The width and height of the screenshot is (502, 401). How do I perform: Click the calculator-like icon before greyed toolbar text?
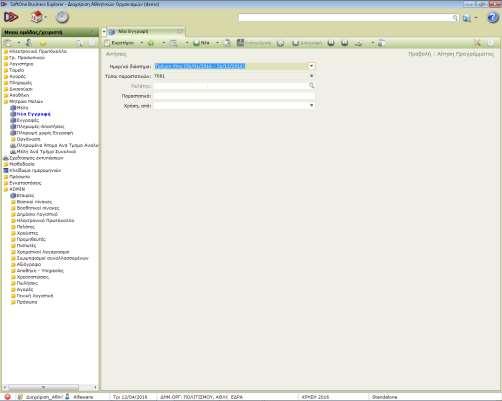coord(240,43)
